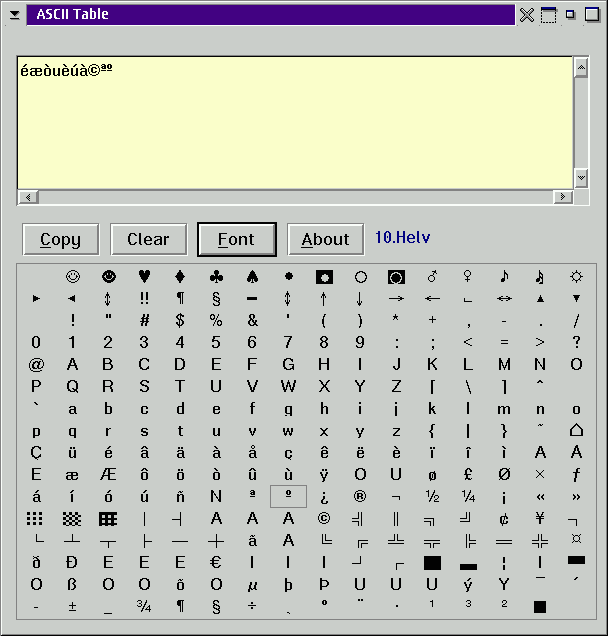Click the horizontal scrollbar left arrow
The height and width of the screenshot is (636, 608).
[x=28, y=197]
